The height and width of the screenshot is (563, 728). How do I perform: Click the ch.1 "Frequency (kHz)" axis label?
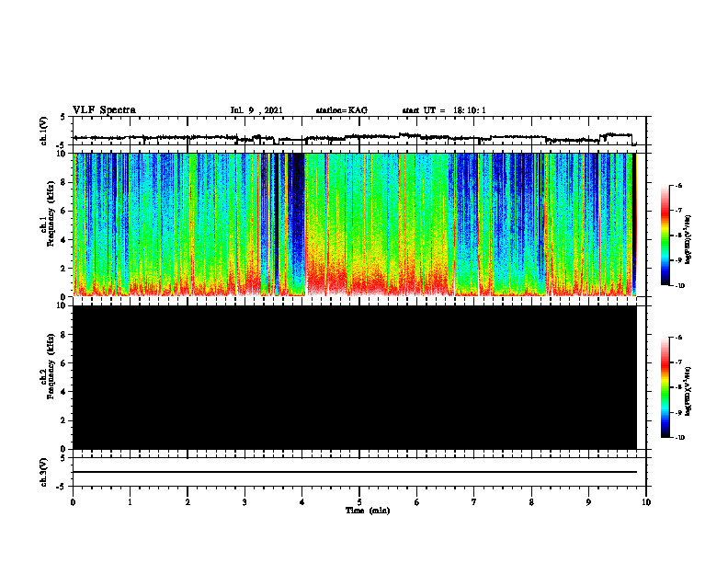point(51,214)
